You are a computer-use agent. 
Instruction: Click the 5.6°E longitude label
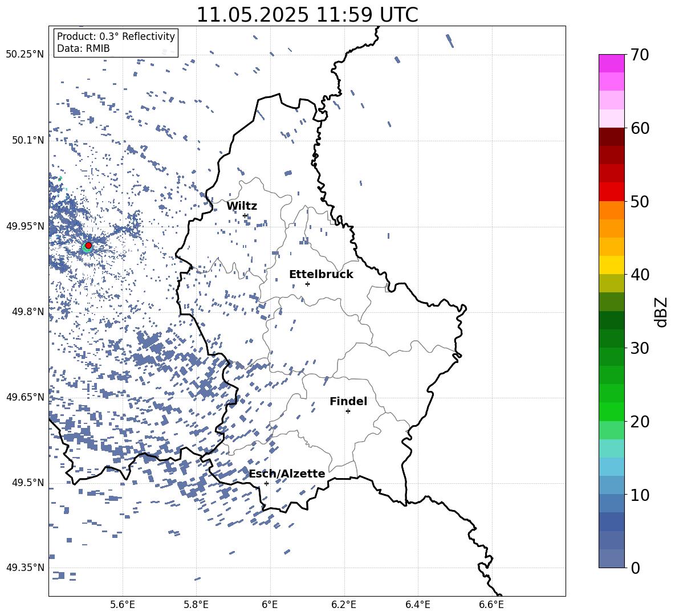click(x=123, y=605)
